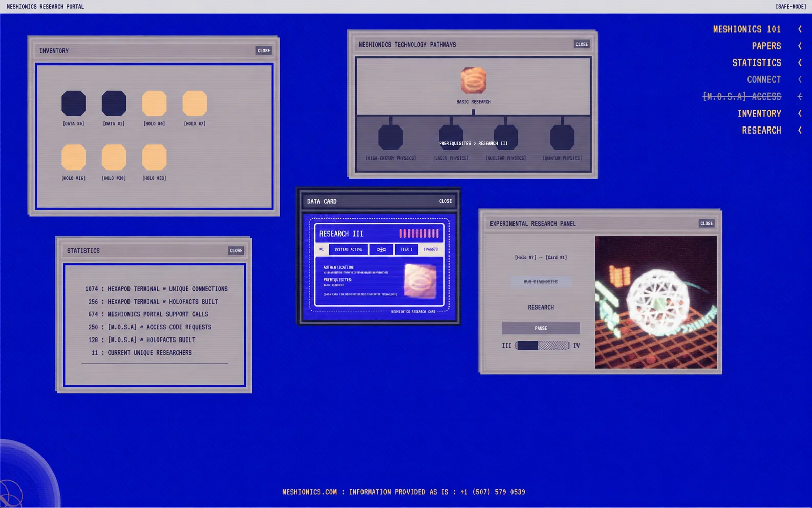
Task: Open the Research menu item
Action: click(x=762, y=130)
